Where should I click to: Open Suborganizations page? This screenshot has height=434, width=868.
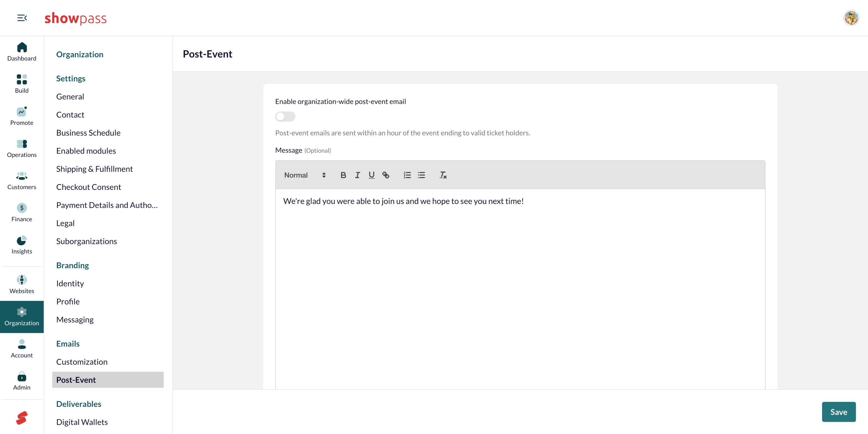86,241
